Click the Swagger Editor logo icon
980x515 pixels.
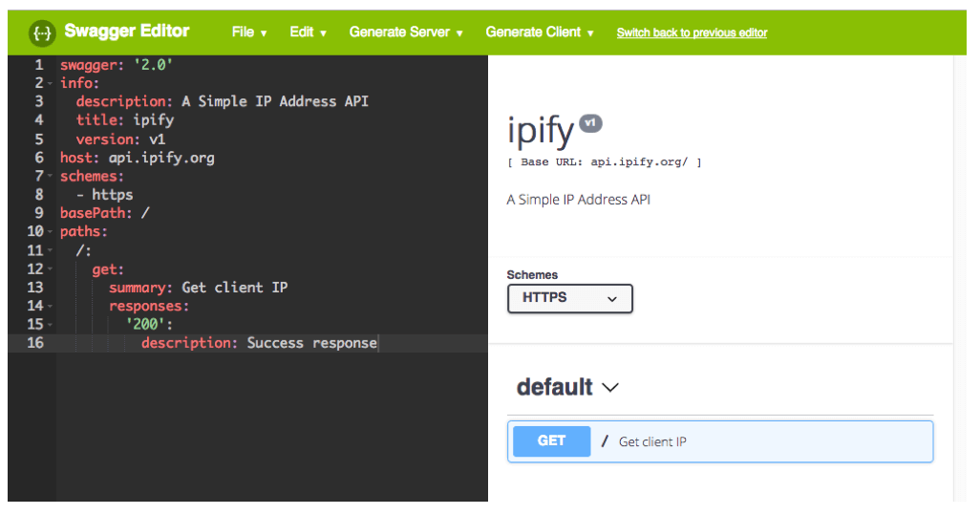point(42,32)
